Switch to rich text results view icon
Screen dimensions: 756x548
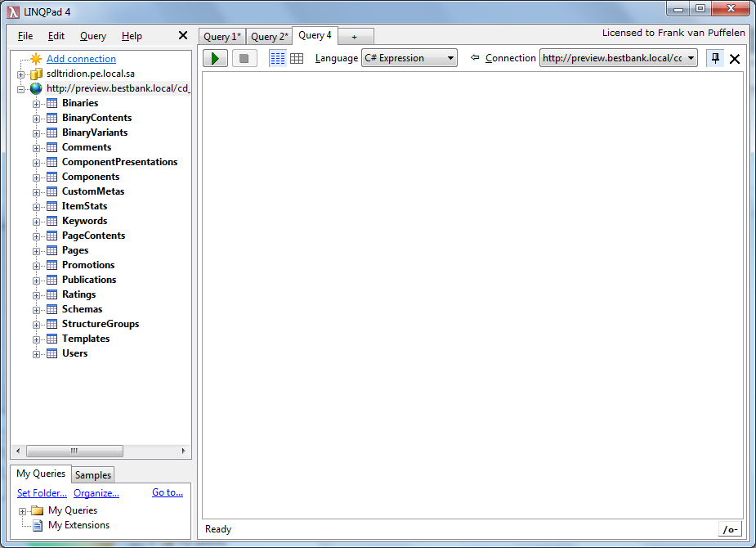coord(278,58)
